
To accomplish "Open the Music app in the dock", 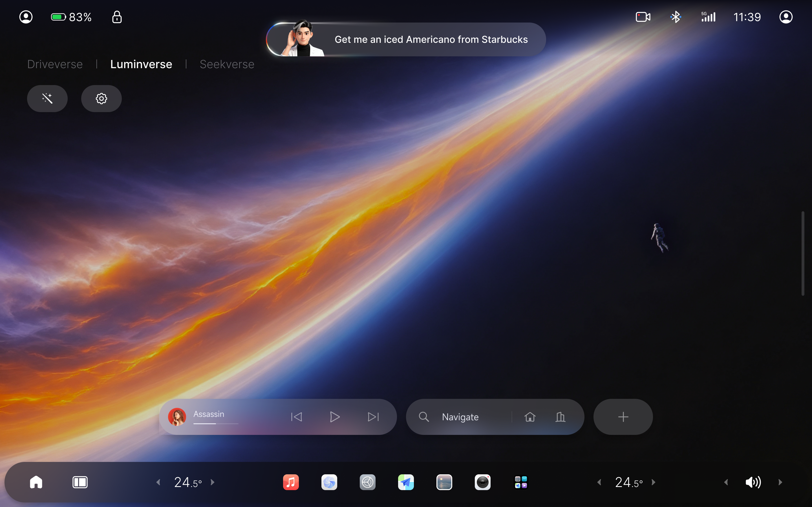I will 291,482.
